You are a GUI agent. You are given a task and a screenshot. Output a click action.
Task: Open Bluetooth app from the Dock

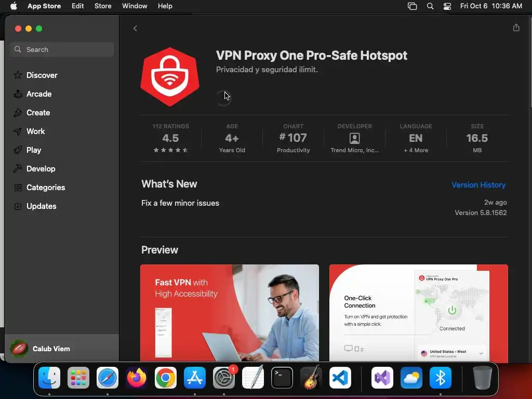441,378
